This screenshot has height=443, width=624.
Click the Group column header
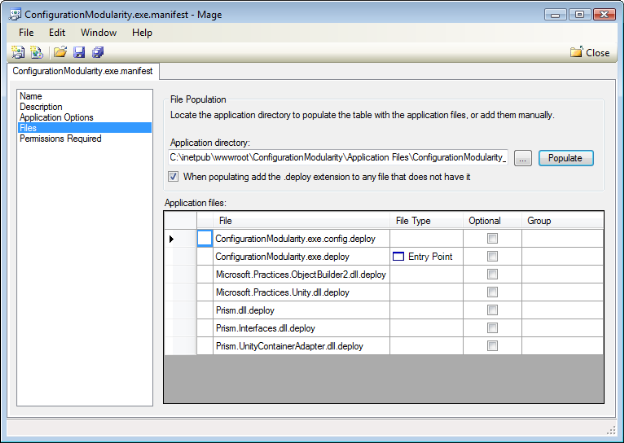[x=562, y=221]
